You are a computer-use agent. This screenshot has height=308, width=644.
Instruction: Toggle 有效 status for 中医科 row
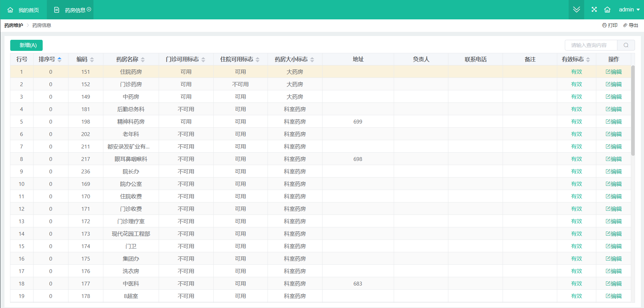tap(577, 284)
